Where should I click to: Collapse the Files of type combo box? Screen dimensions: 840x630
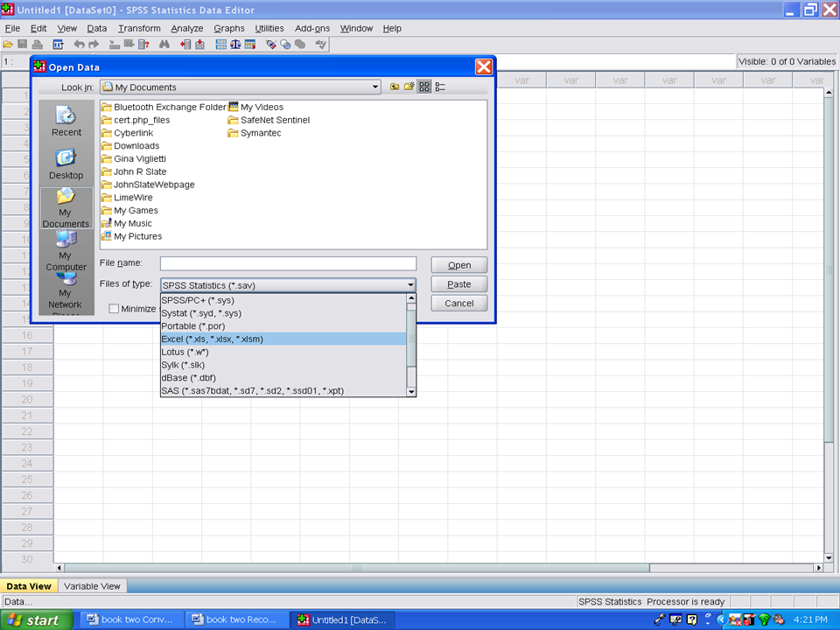[x=410, y=285]
